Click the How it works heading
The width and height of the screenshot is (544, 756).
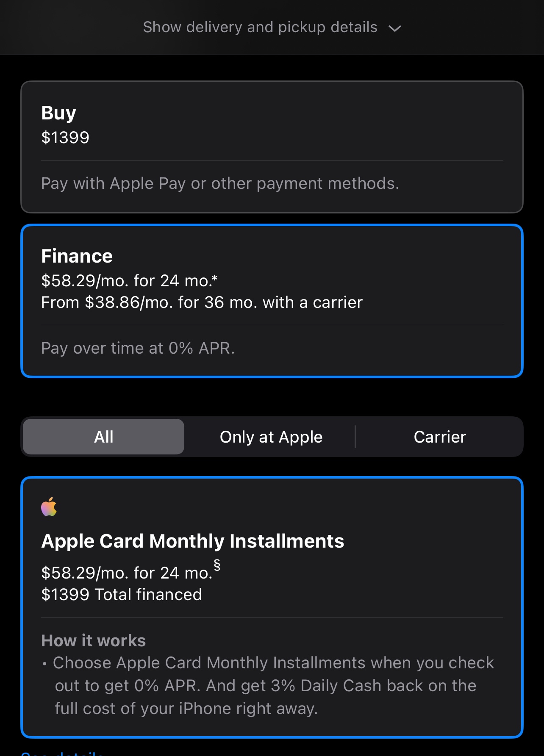point(93,640)
